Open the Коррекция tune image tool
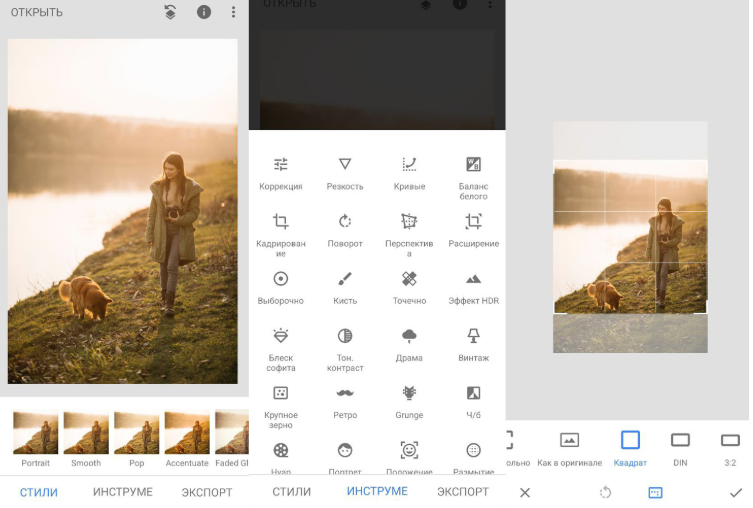This screenshot has width=753, height=508. [281, 171]
